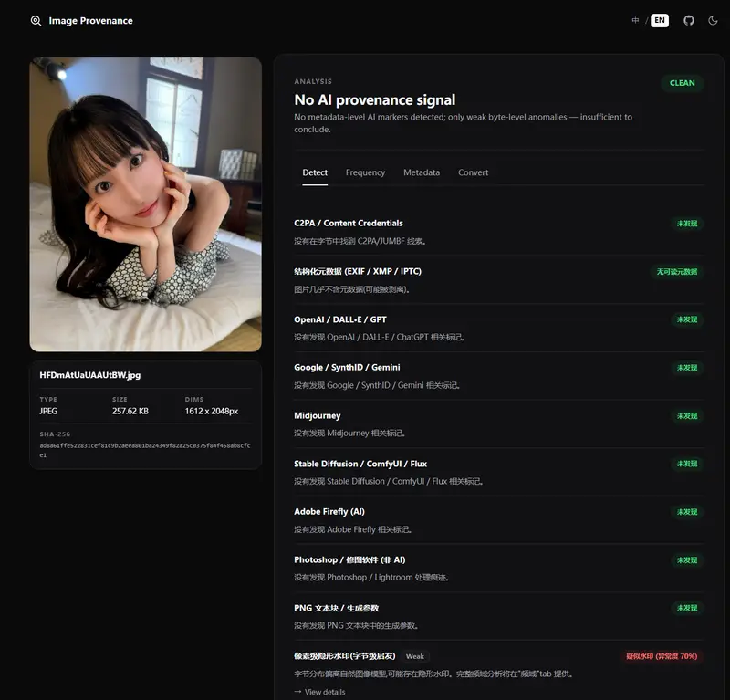Click the EXIF / XMP / IPTC row title
Image resolution: width=730 pixels, height=700 pixels.
358,272
